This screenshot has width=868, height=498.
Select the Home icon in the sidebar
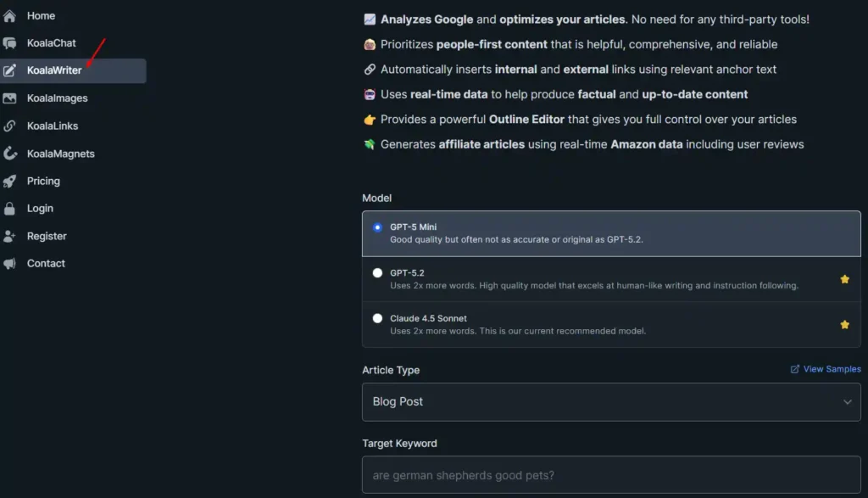pos(12,15)
